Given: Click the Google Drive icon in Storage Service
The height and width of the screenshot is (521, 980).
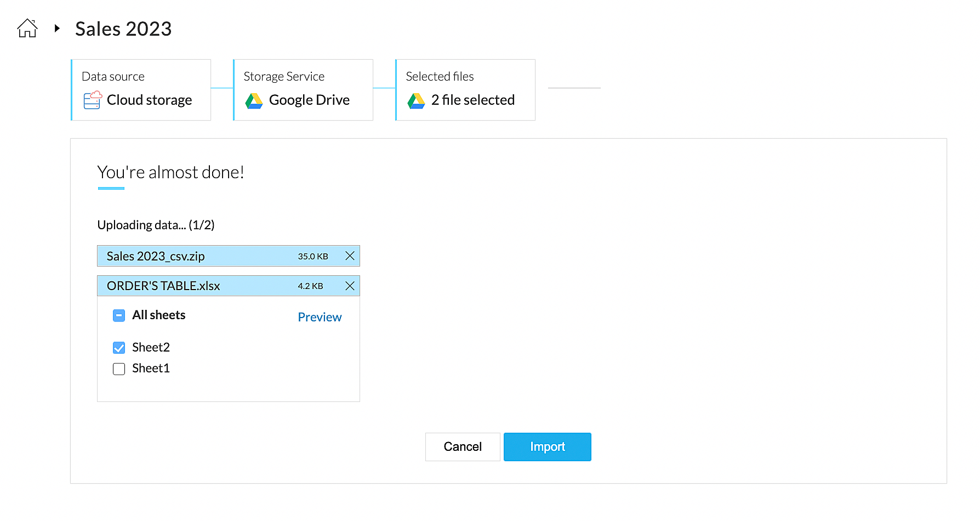Looking at the screenshot, I should pyautogui.click(x=254, y=100).
